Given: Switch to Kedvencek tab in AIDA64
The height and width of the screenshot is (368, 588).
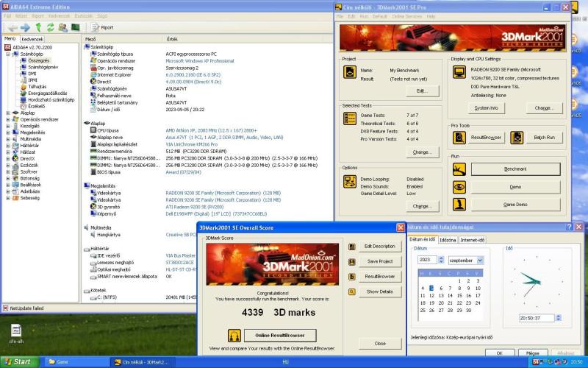Looking at the screenshot, I should pyautogui.click(x=32, y=39).
